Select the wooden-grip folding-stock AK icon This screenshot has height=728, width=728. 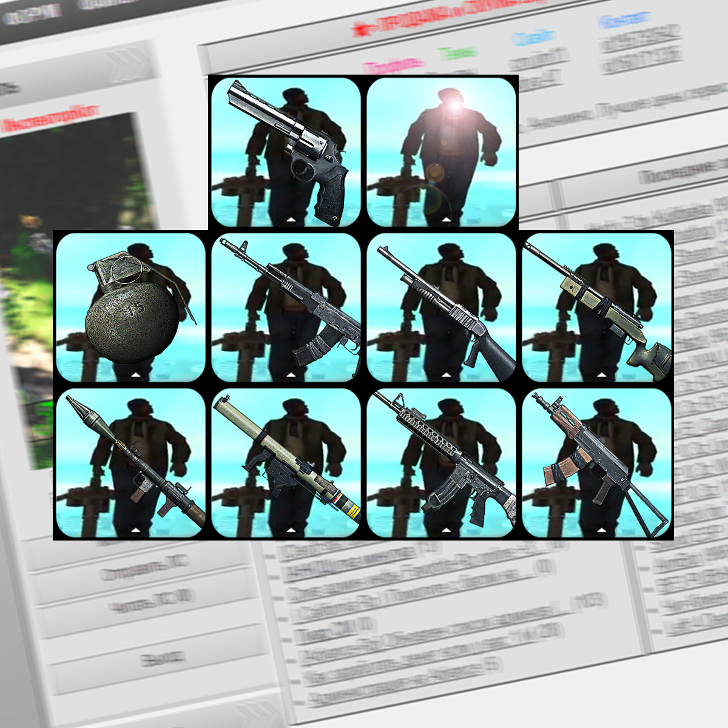point(597,463)
